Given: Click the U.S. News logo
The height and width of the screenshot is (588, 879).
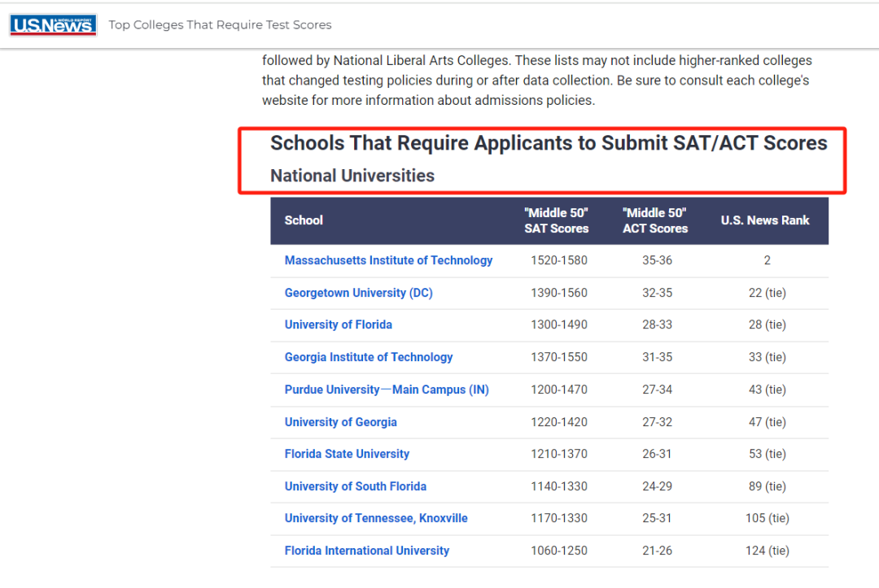Looking at the screenshot, I should [x=53, y=24].
